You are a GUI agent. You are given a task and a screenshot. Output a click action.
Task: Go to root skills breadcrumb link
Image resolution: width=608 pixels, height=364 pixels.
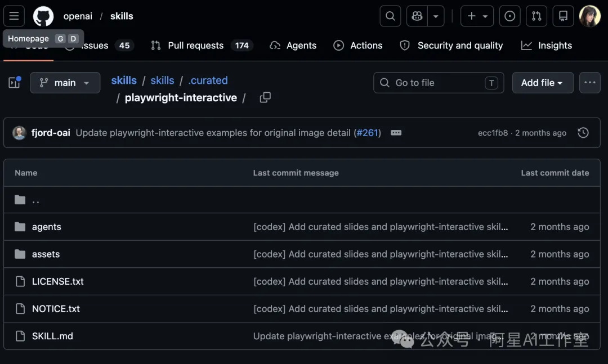tap(124, 80)
